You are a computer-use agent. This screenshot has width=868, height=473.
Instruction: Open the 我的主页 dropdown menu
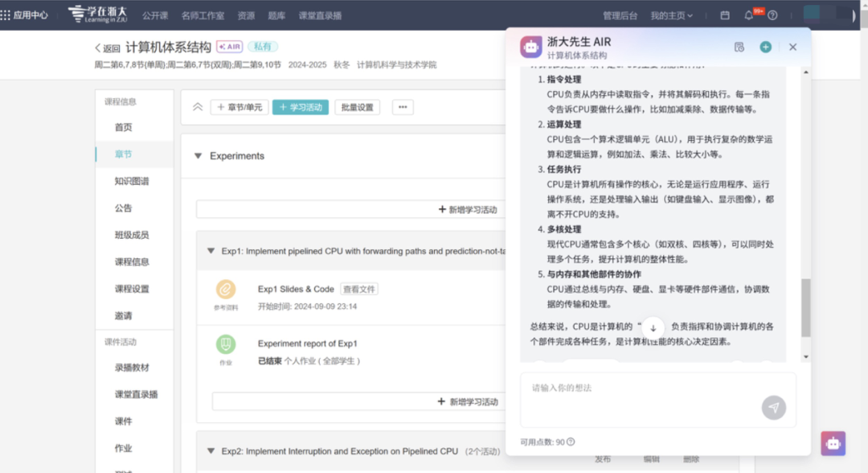point(671,15)
